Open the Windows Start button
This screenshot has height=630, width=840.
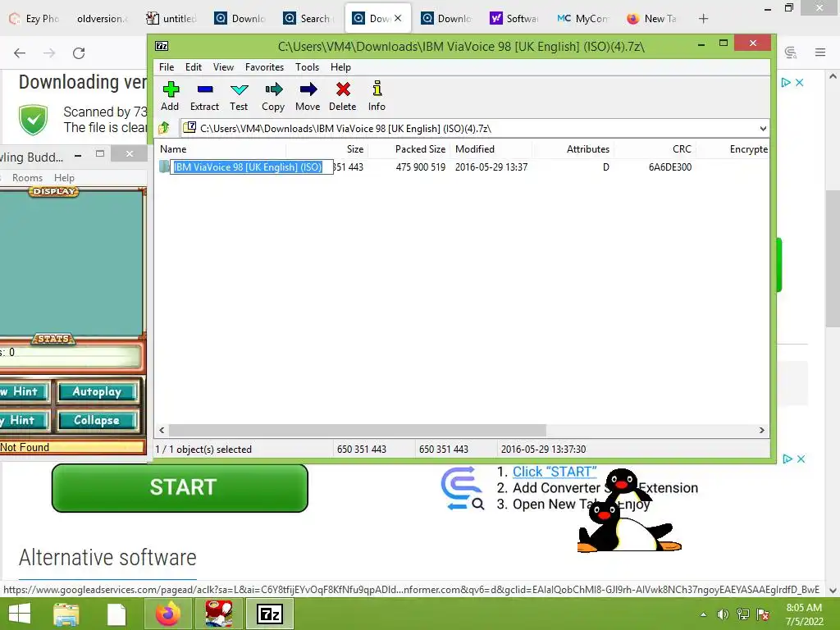[x=20, y=614]
